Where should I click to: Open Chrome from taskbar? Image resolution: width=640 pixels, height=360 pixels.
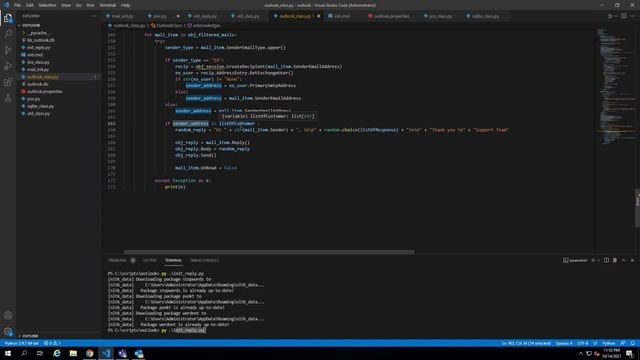coord(89,353)
